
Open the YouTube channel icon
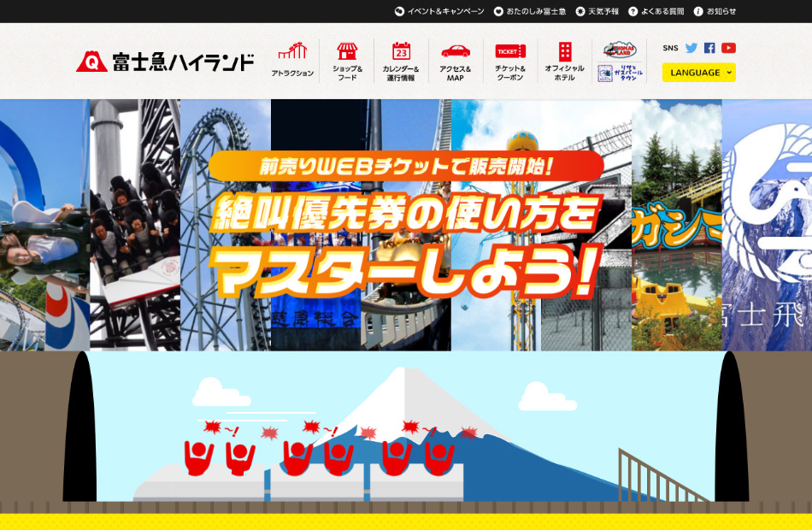coord(728,48)
